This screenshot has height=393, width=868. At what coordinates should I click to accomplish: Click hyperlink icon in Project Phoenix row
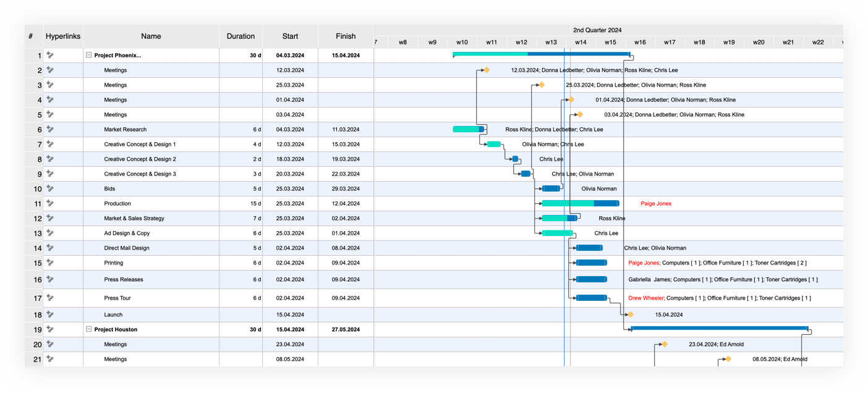pos(50,56)
